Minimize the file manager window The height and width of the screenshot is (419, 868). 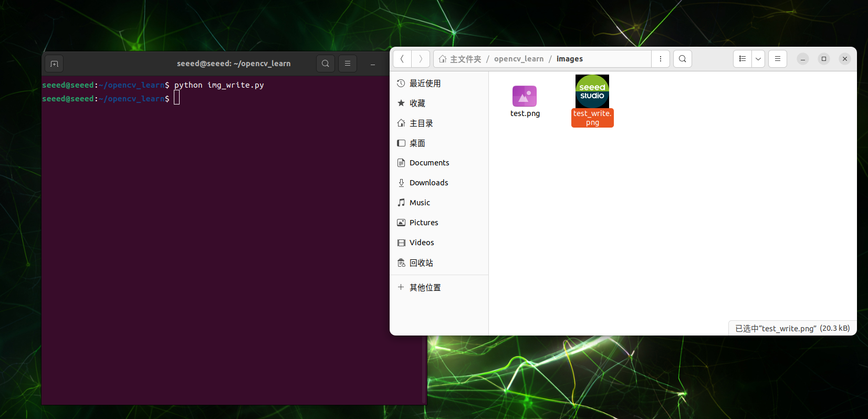click(x=803, y=59)
